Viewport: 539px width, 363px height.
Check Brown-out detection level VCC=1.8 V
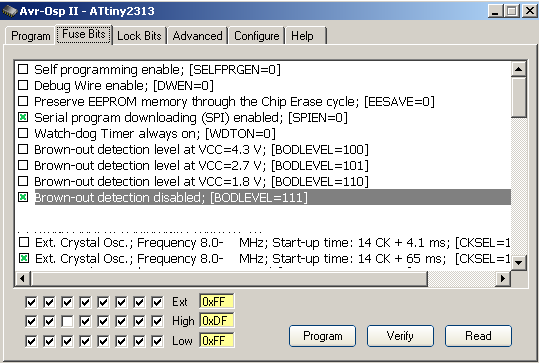click(23, 181)
